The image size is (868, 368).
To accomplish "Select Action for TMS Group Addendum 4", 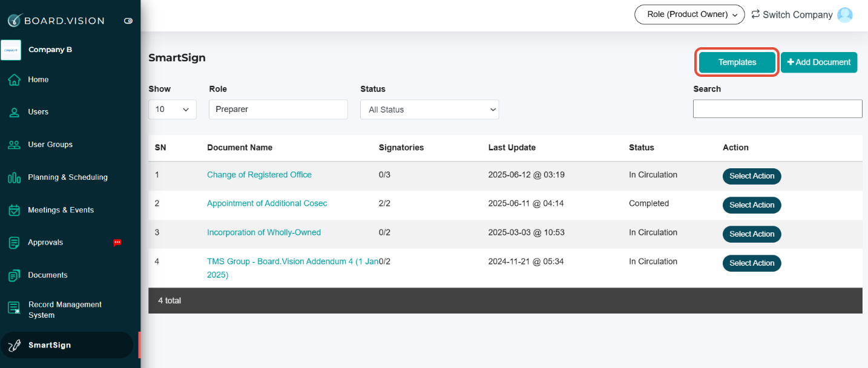I will pos(752,263).
